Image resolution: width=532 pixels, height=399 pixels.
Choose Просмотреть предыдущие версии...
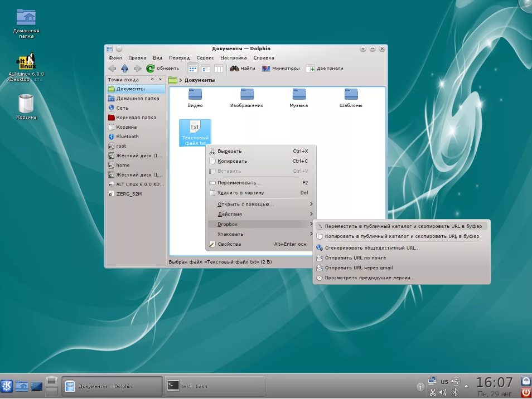(x=402, y=278)
